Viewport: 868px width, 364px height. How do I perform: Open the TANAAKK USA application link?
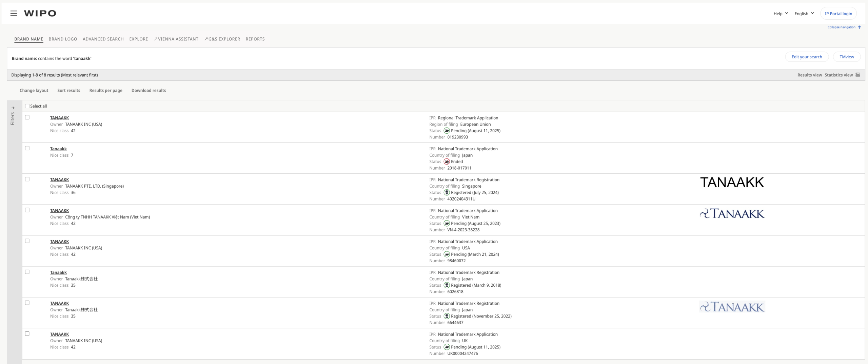[x=59, y=241]
